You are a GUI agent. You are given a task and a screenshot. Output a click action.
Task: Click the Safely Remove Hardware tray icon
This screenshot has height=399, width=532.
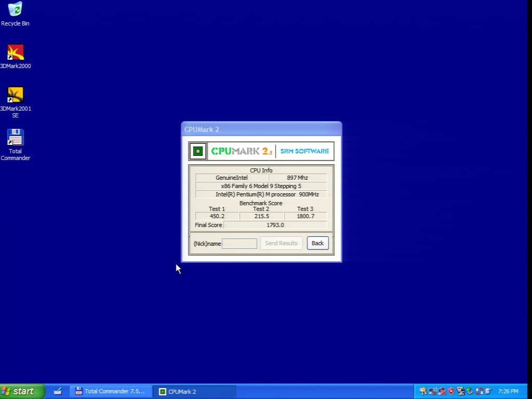pos(470,391)
